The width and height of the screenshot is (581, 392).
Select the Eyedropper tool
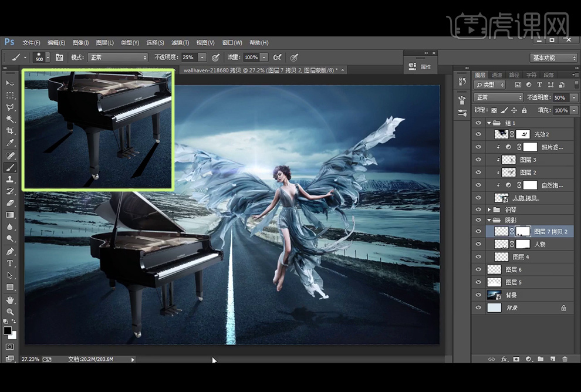tap(10, 143)
